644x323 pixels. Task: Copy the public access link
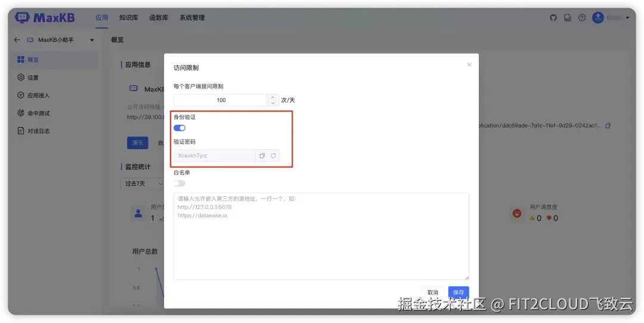click(x=608, y=125)
